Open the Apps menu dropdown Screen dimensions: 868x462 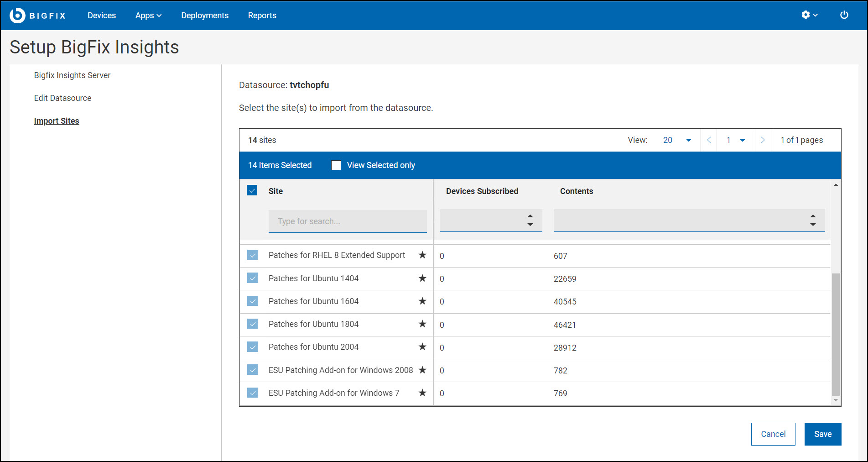pyautogui.click(x=148, y=16)
